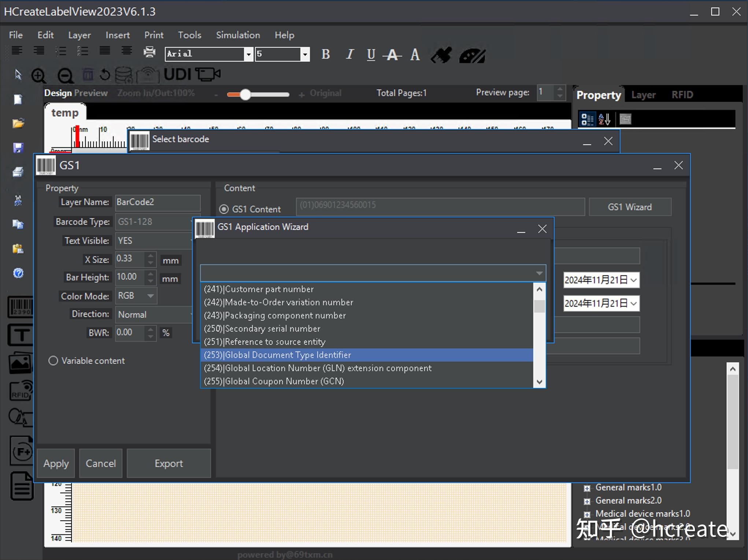Screen dimensions: 748x560
Task: Select the Variable content radio button
Action: [53, 361]
